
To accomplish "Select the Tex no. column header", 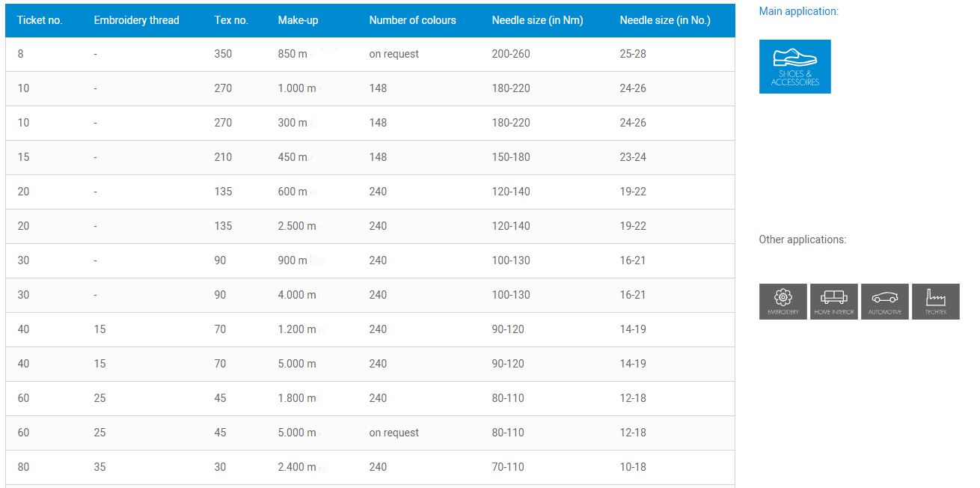I will [231, 20].
